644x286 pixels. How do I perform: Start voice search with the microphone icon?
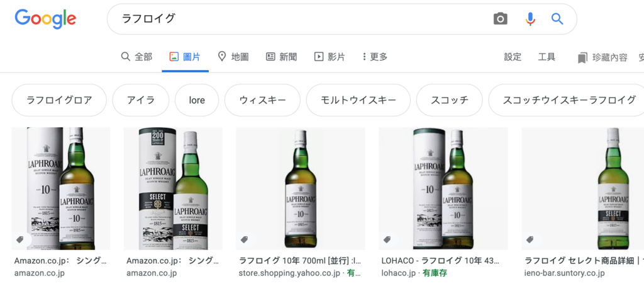[x=530, y=19]
